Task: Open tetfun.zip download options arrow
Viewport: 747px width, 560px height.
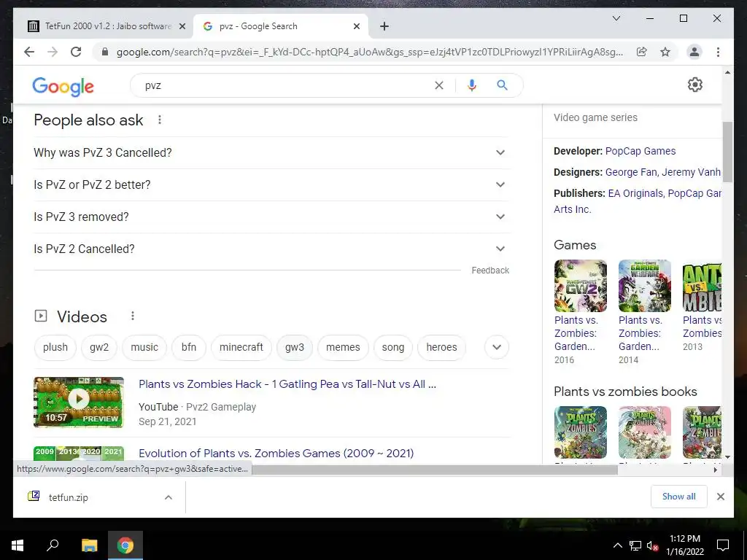Action: pos(169,497)
